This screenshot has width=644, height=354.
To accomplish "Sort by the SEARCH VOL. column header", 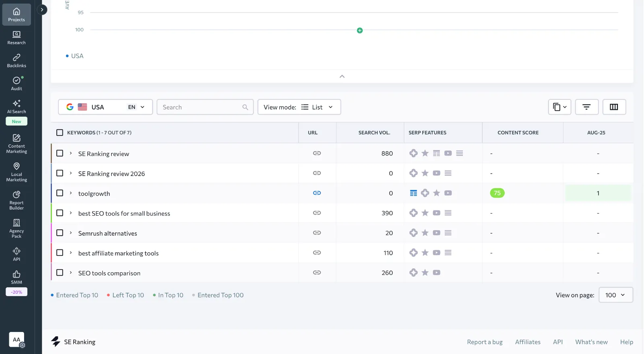I will (374, 133).
